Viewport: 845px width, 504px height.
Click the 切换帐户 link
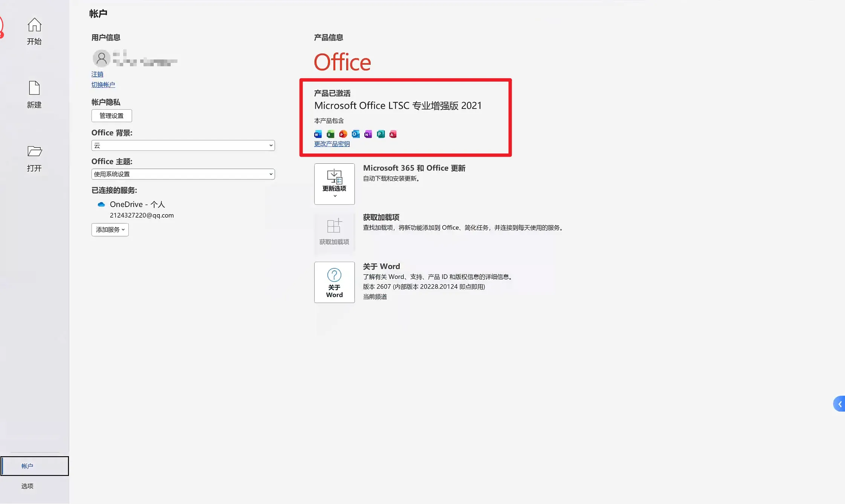(x=103, y=85)
